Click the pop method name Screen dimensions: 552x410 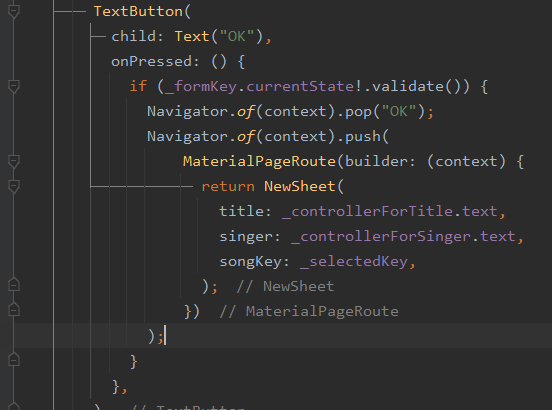358,112
